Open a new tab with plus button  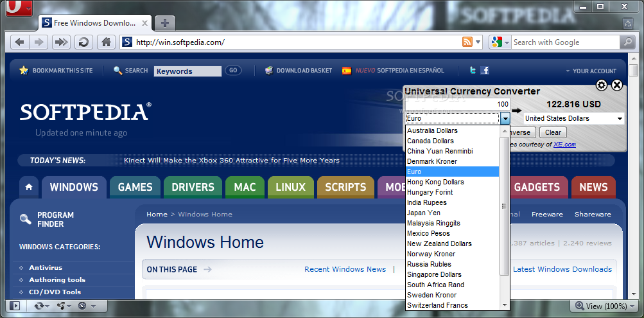click(x=165, y=23)
